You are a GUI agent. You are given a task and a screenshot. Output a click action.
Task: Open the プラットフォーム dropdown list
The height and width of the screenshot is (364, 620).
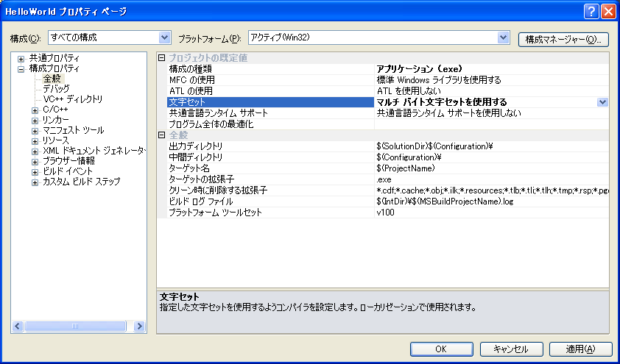coord(504,38)
